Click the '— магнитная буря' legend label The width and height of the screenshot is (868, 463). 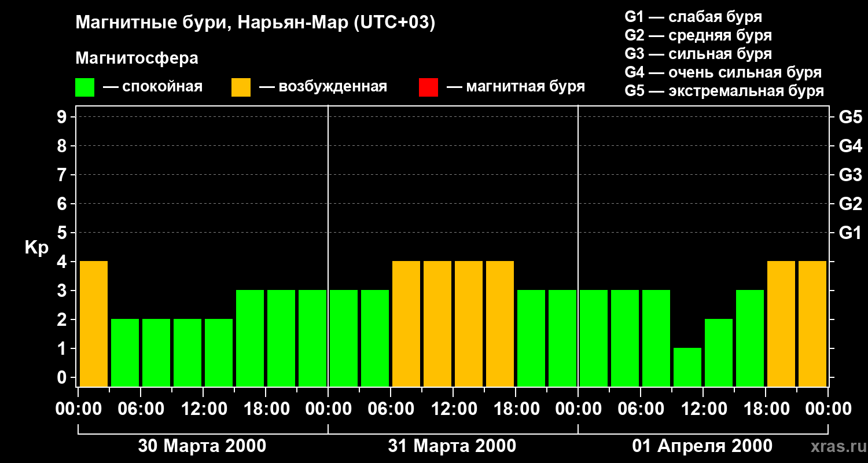tap(516, 87)
